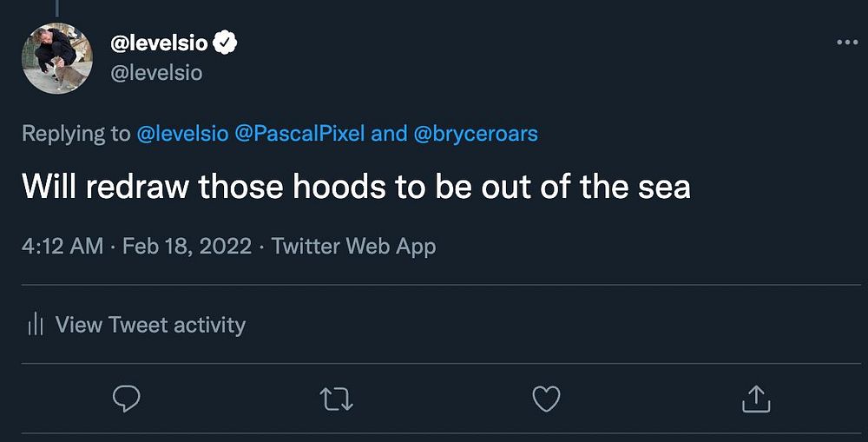Open View Tweet activity
The height and width of the screenshot is (442, 868).
(150, 326)
